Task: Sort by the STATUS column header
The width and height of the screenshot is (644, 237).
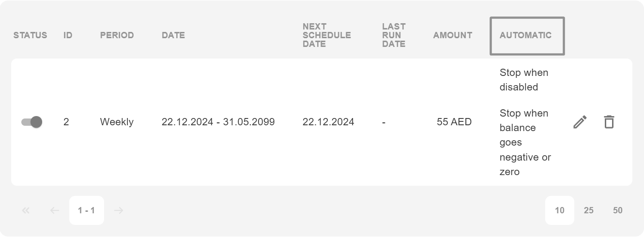Action: pos(30,35)
